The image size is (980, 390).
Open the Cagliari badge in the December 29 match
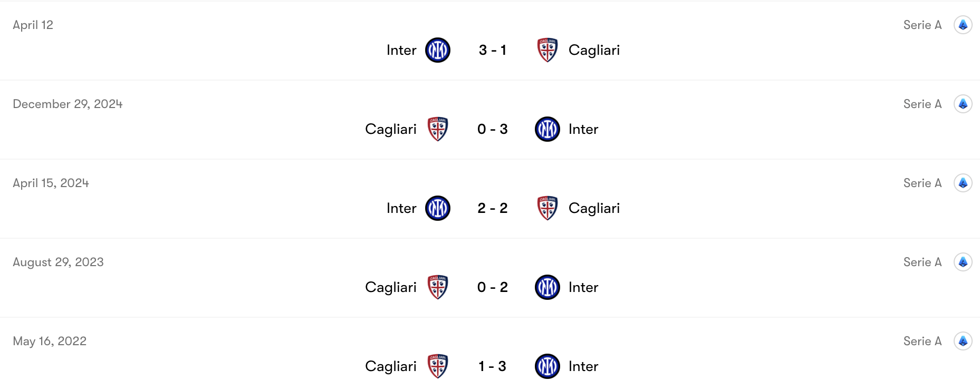438,129
